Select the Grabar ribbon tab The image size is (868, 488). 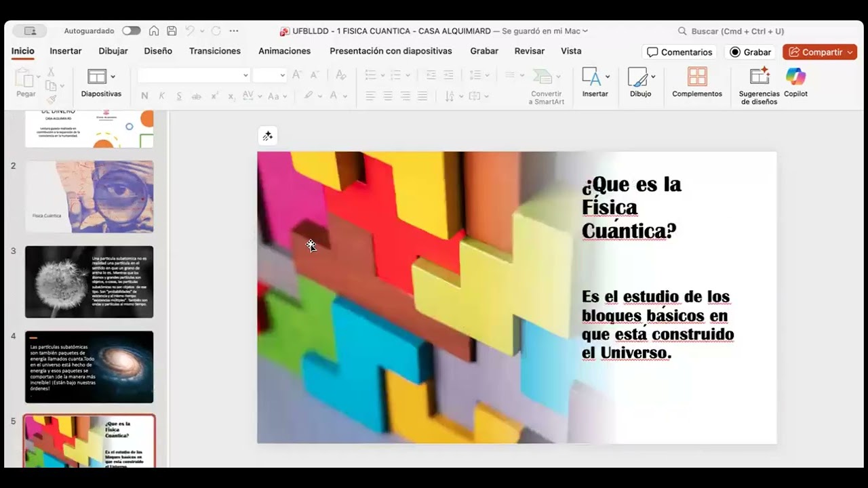(x=484, y=51)
